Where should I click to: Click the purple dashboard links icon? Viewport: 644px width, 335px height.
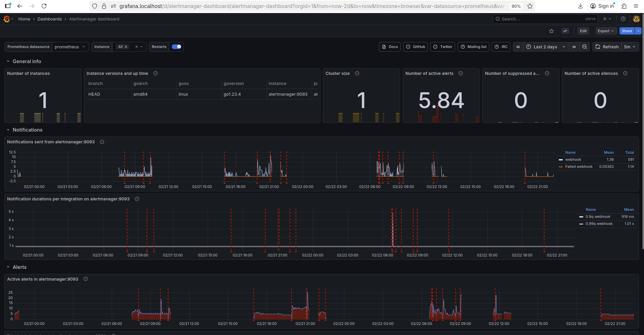click(x=565, y=31)
